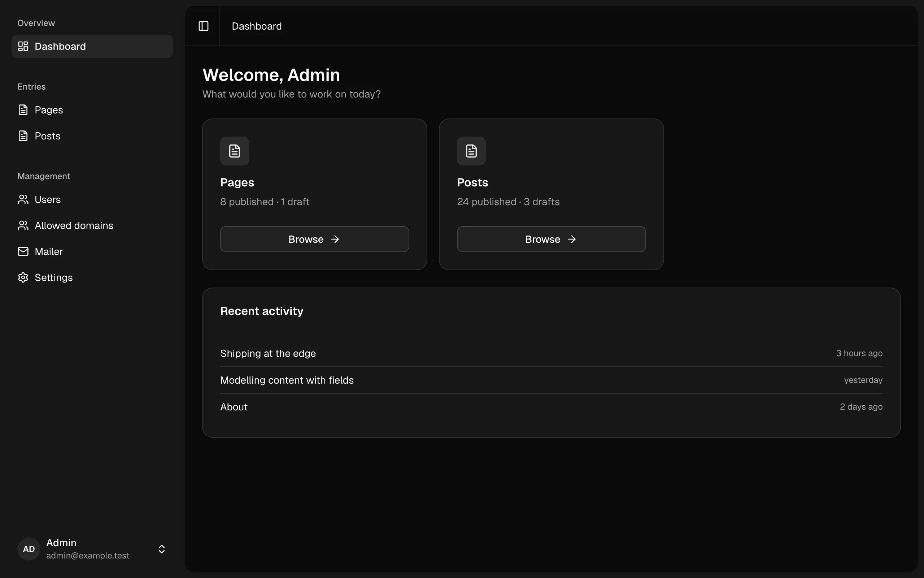Click the Settings gear icon
924x578 pixels.
[23, 277]
